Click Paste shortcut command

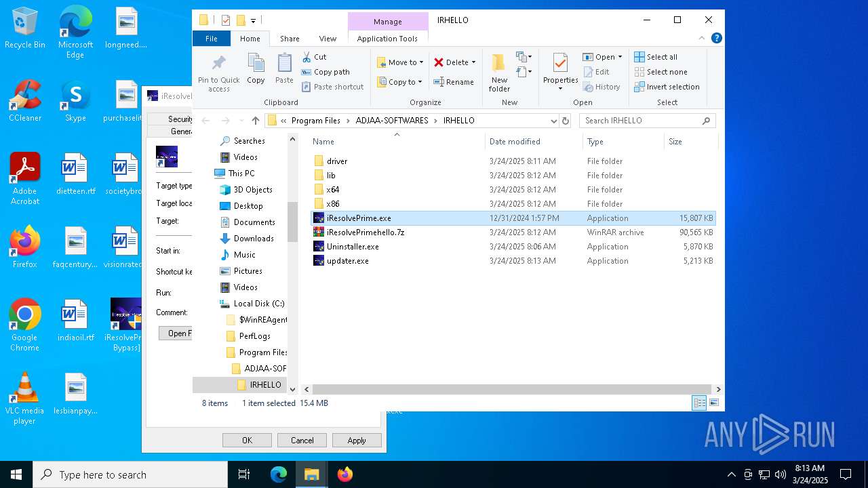point(333,87)
